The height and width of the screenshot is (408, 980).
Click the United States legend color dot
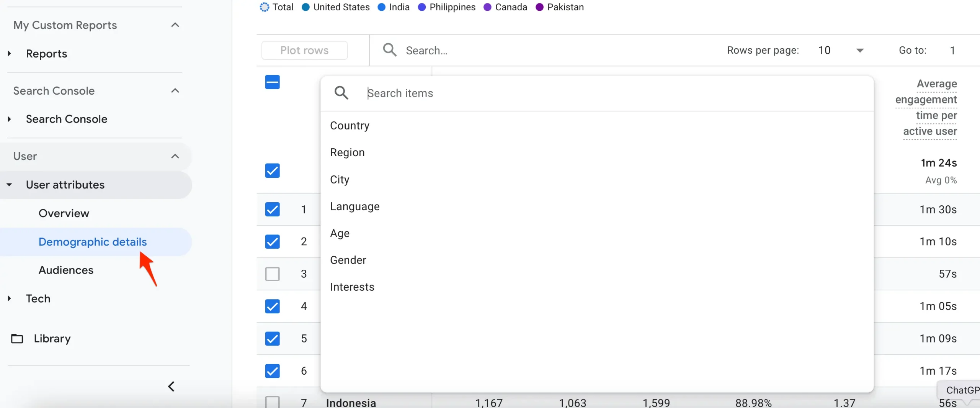pos(305,7)
